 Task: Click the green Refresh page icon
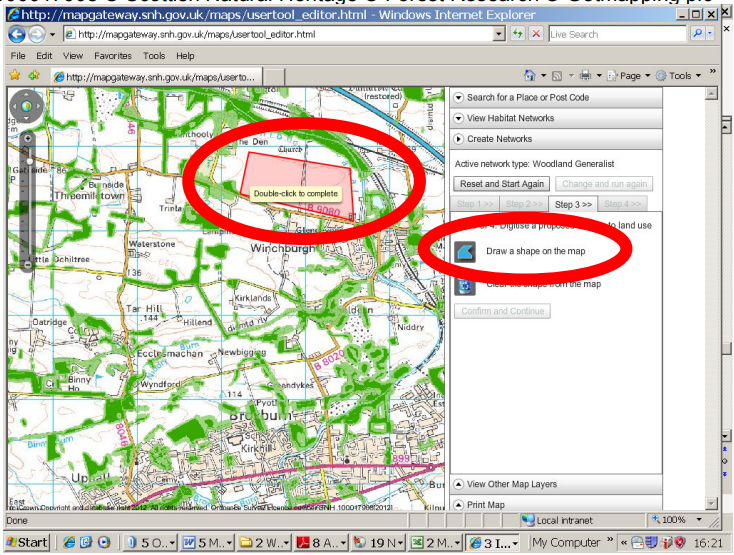coord(518,34)
